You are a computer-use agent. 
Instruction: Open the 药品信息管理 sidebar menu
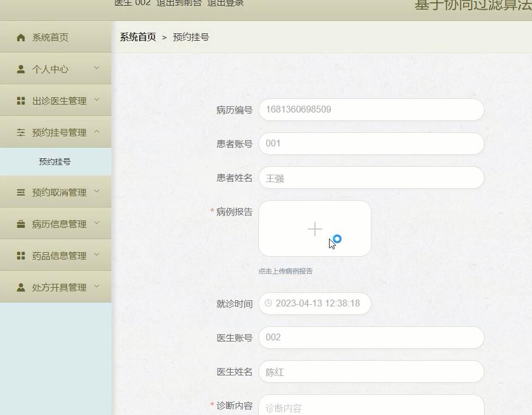pos(55,255)
